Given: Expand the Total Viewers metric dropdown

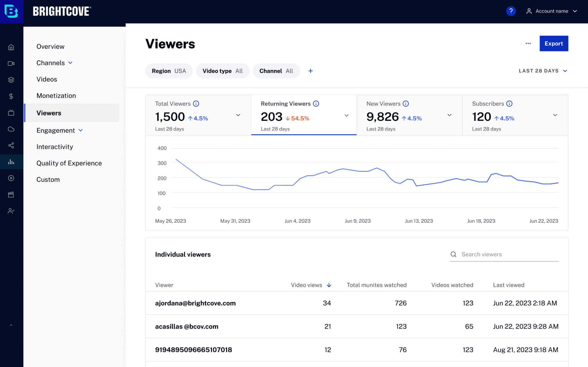Looking at the screenshot, I should [x=238, y=115].
